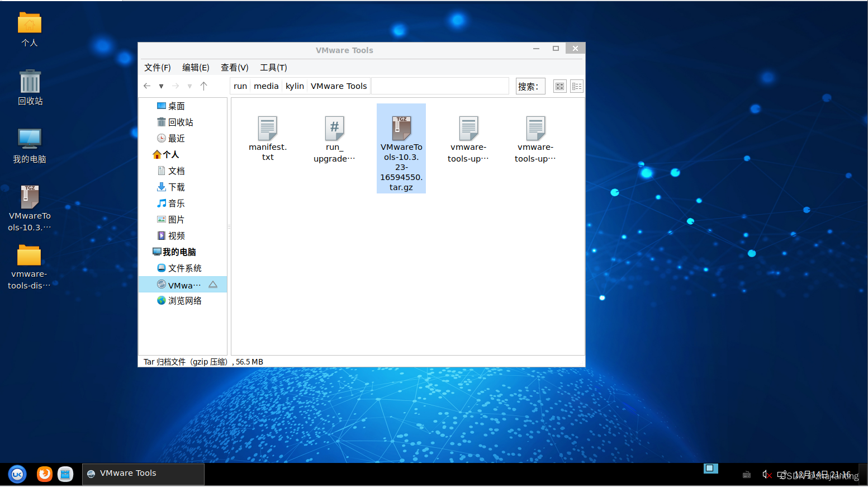This screenshot has width=868, height=487.
Task: Select the first vmware-tools-up… file
Action: [468, 139]
